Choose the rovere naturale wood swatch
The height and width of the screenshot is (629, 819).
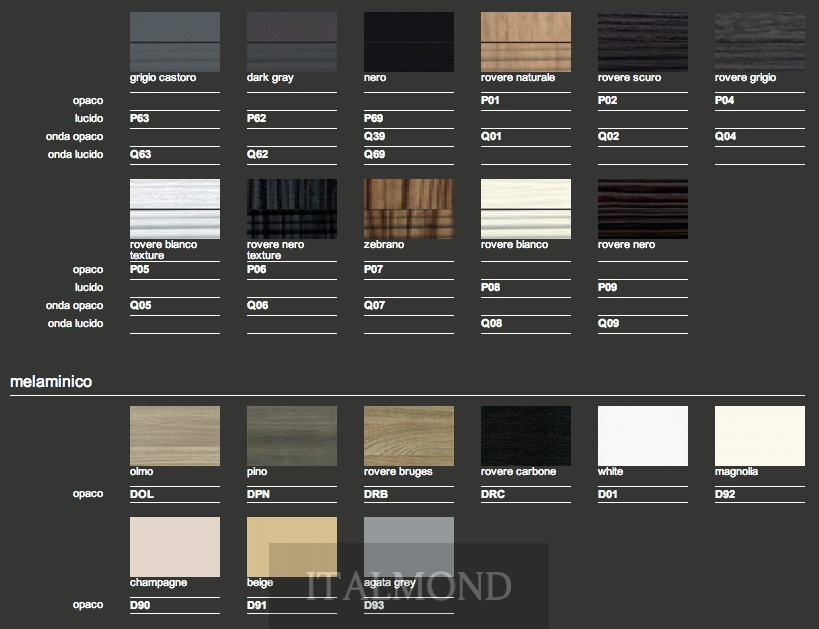[525, 42]
